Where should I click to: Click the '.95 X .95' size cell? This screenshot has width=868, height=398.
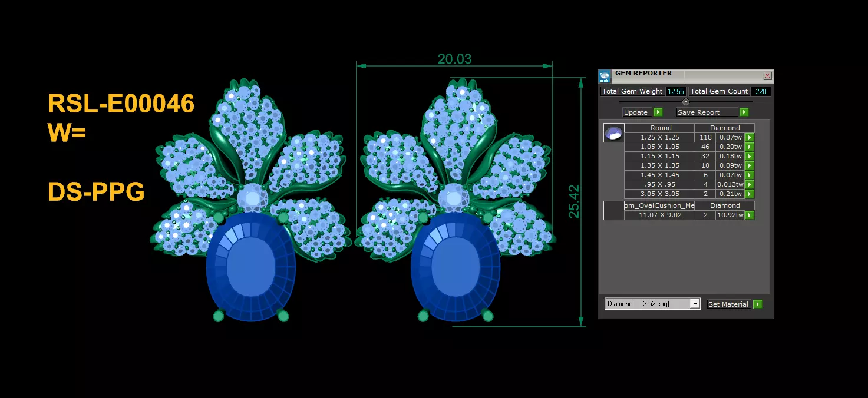click(x=659, y=184)
